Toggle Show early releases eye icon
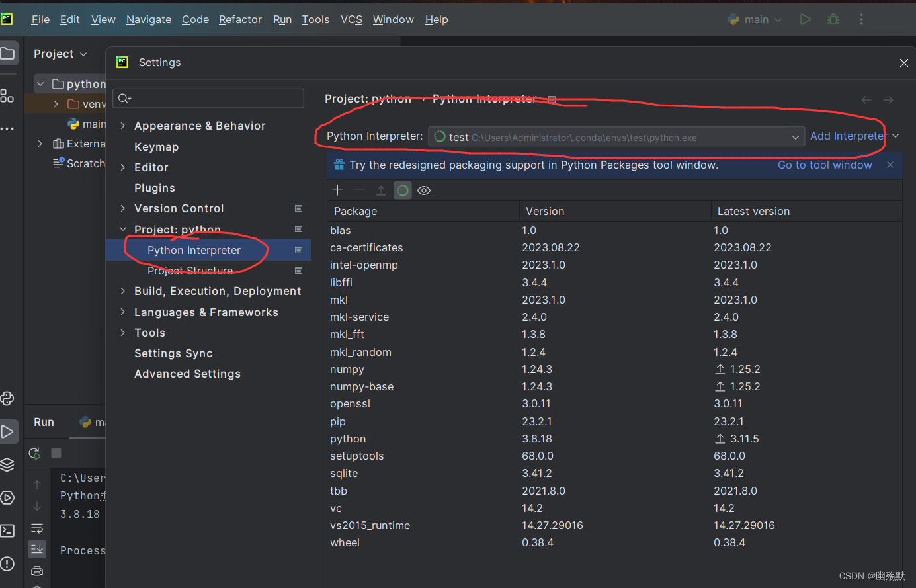The image size is (916, 588). tap(425, 190)
